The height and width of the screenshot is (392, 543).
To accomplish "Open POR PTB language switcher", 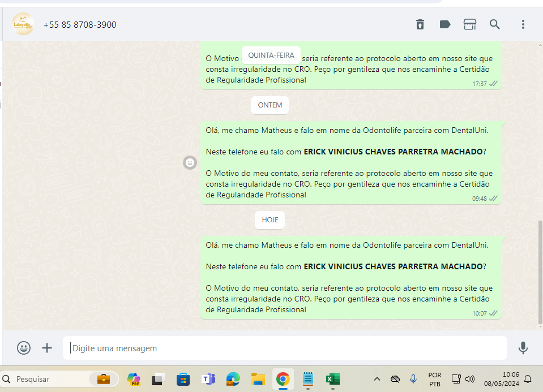I will click(435, 379).
